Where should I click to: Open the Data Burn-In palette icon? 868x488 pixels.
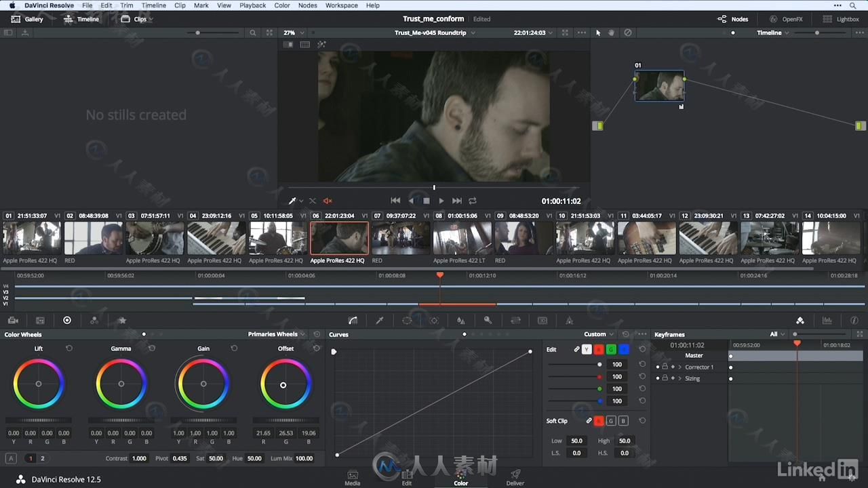(x=570, y=321)
